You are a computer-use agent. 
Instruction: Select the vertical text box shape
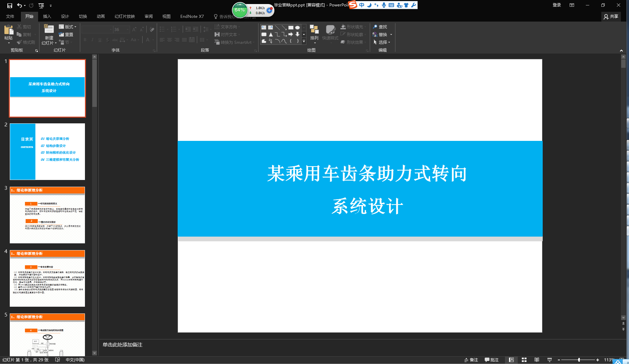pos(270,28)
